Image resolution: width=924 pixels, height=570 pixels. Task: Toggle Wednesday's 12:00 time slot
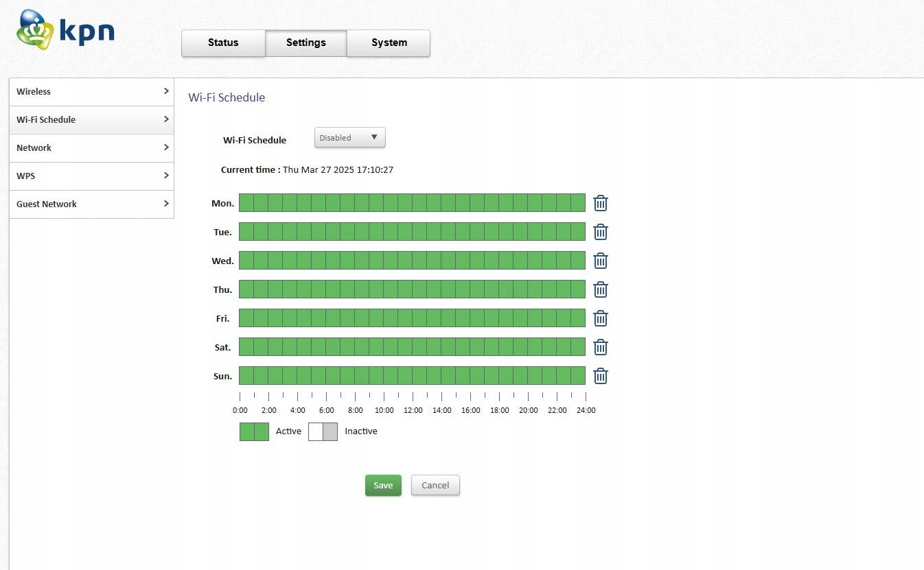(x=419, y=261)
